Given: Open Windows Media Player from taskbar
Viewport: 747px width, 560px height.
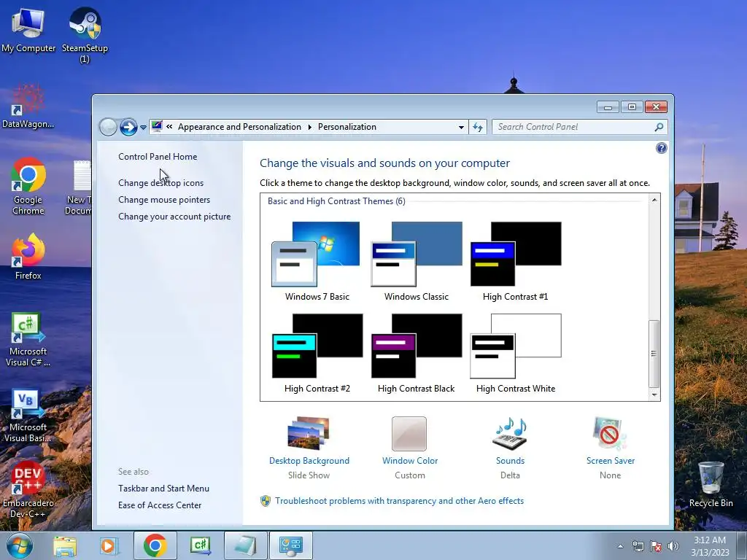Looking at the screenshot, I should (109, 545).
